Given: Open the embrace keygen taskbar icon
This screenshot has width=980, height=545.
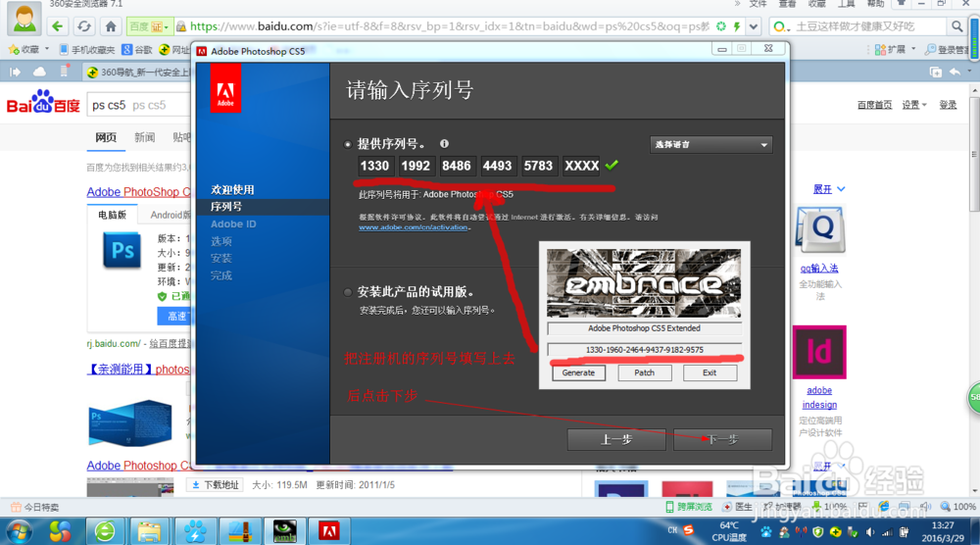Looking at the screenshot, I should point(284,531).
